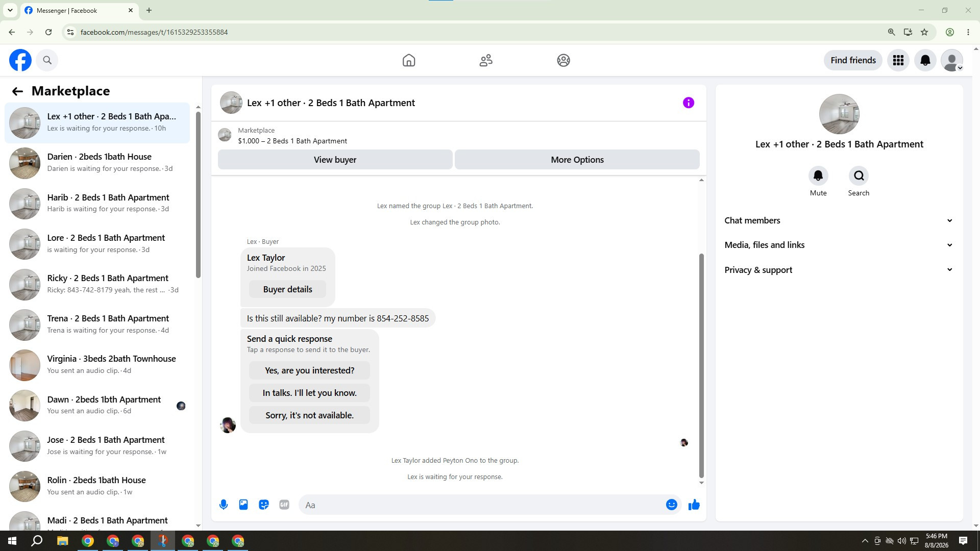Click the group photo in right panel
Viewport: 980px width, 551px height.
839,114
